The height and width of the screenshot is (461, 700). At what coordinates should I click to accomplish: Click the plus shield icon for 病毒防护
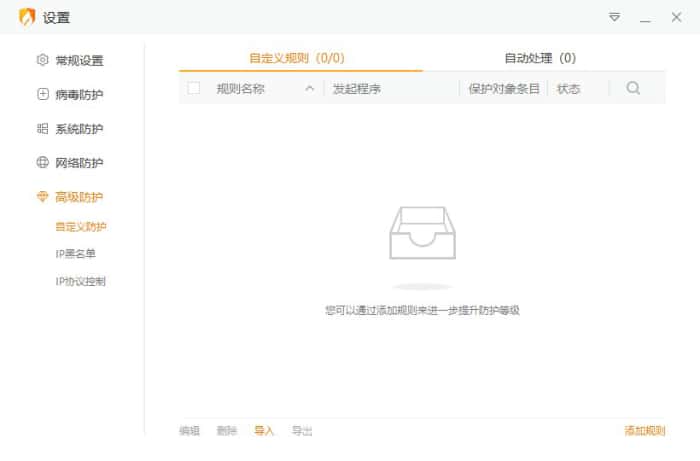click(43, 94)
